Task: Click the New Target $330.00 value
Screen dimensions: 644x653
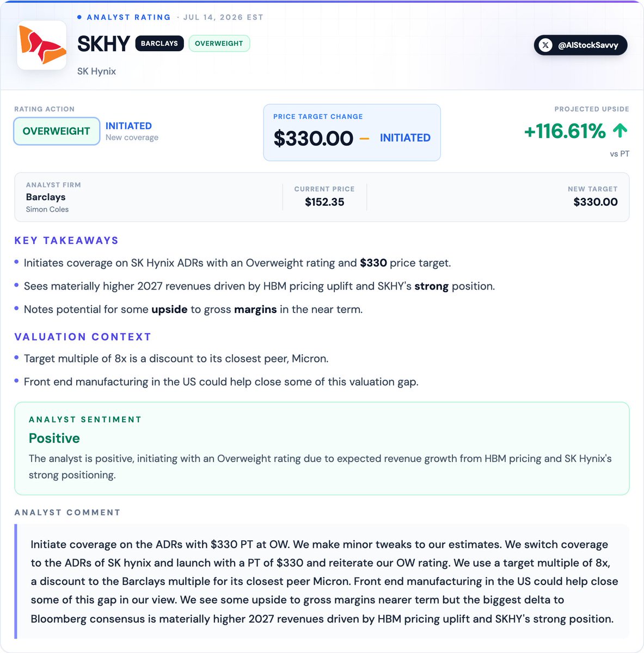Action: (596, 202)
